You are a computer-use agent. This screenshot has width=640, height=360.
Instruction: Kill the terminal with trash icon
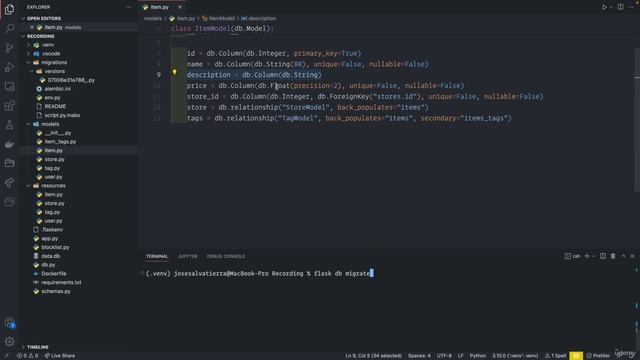pyautogui.click(x=613, y=256)
